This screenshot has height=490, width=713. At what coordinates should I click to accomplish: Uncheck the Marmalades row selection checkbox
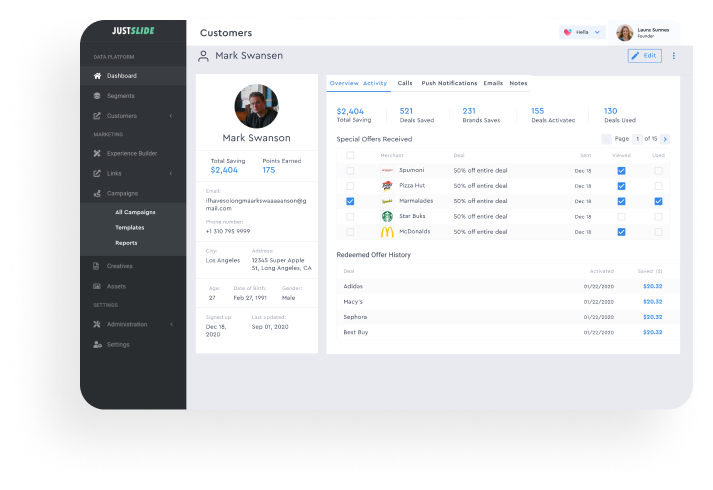(350, 201)
